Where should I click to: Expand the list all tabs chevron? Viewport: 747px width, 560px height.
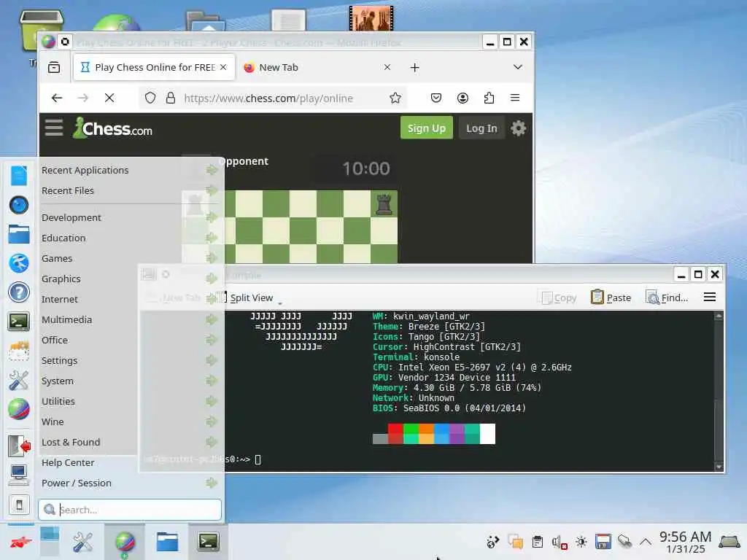(518, 67)
